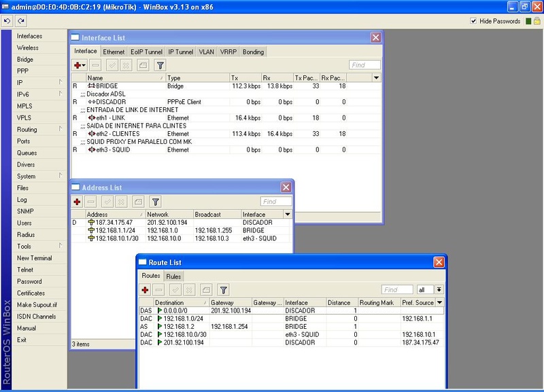Image resolution: width=544 pixels, height=392 pixels.
Task: Enable checkmark button in Route List
Action: pos(175,289)
